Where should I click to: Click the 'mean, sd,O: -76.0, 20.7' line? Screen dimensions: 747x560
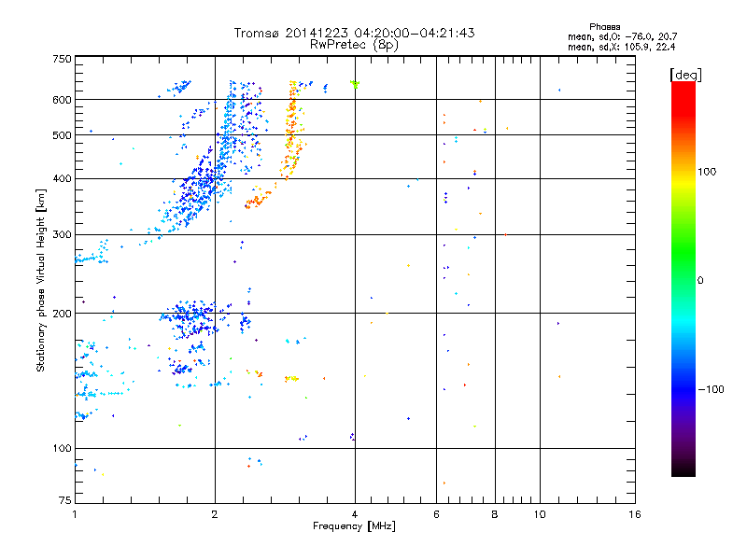coord(622,36)
